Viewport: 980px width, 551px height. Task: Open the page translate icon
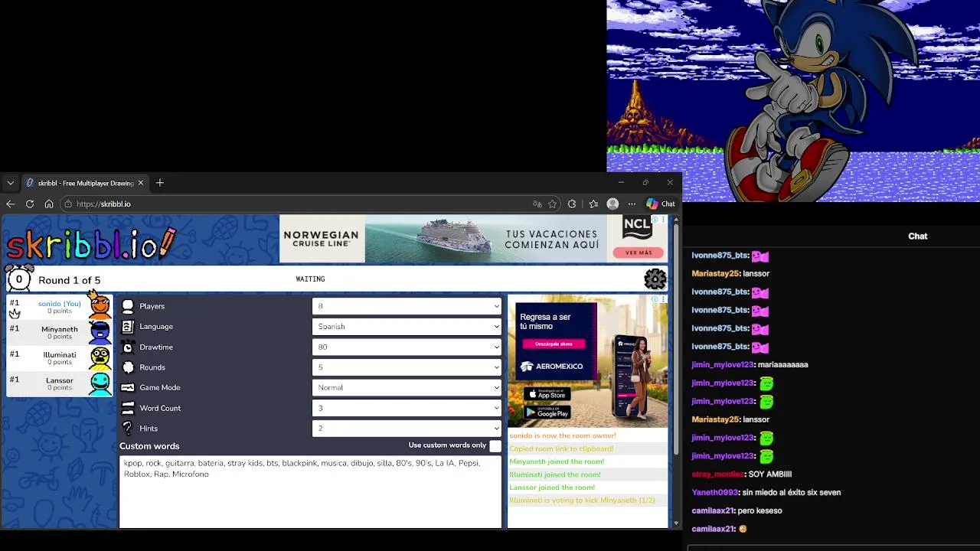tap(537, 204)
